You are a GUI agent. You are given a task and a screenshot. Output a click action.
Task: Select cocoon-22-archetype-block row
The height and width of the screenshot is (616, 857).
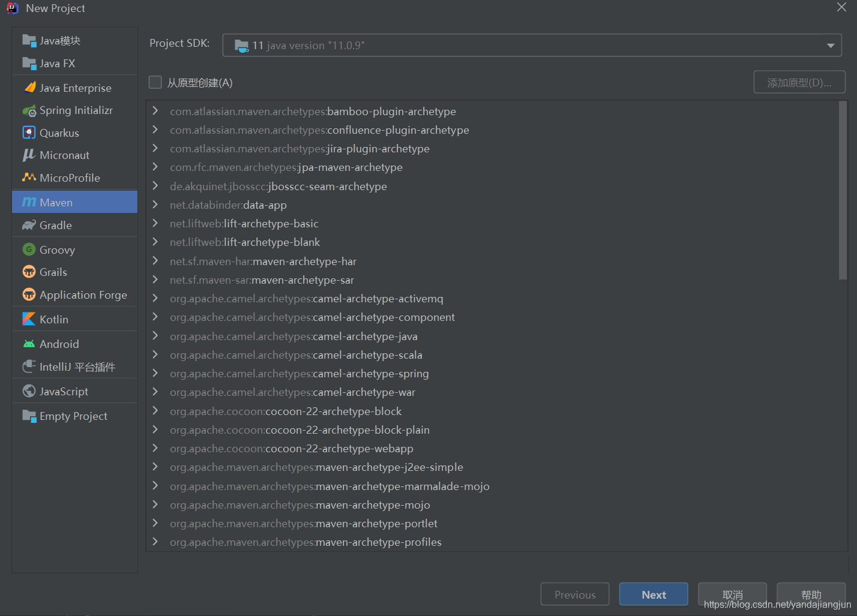click(492, 411)
